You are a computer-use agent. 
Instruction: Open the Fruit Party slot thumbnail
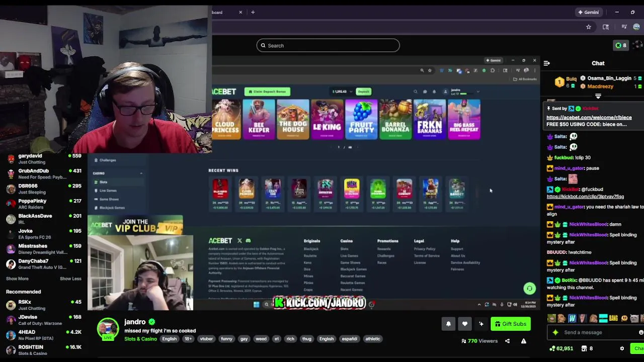(x=361, y=119)
